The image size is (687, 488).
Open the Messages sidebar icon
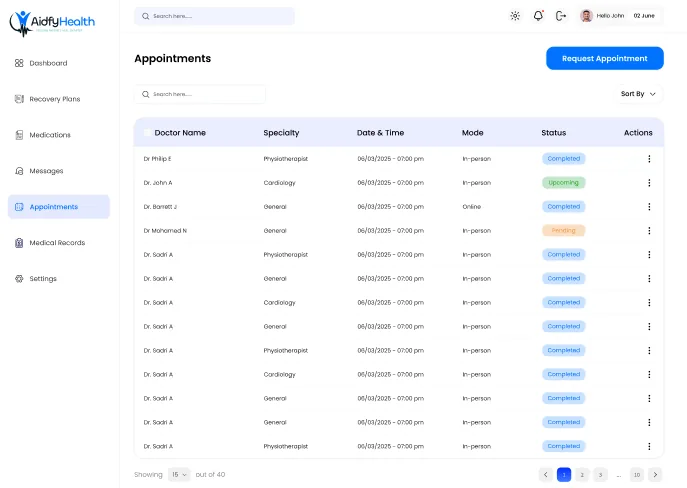click(19, 171)
